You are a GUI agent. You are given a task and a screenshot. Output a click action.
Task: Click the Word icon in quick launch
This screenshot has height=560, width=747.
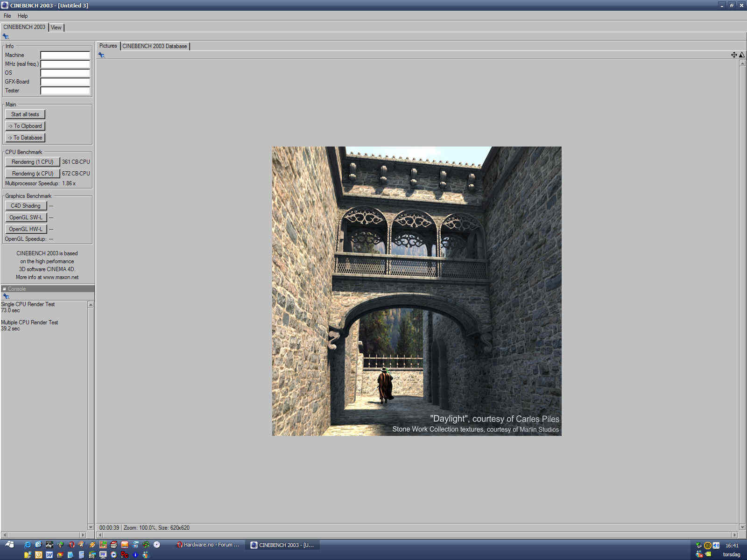click(x=49, y=555)
